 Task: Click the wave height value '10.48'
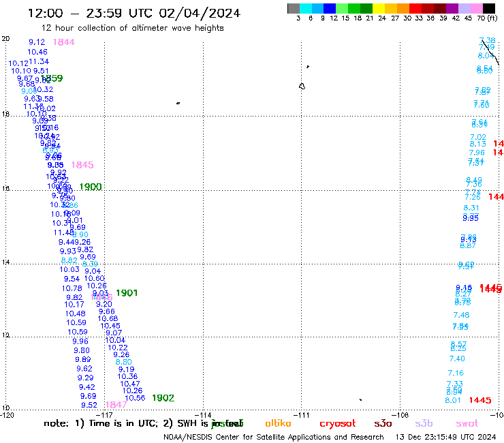[75, 314]
